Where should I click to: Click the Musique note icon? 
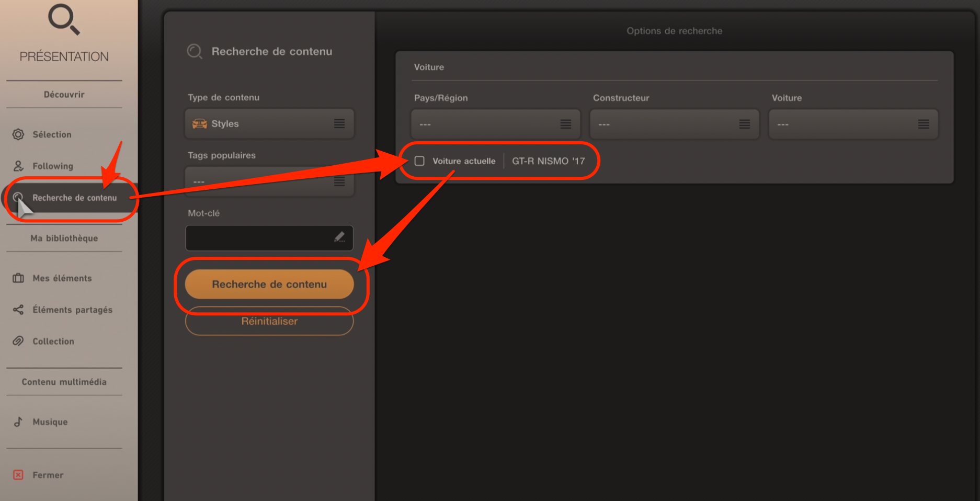tap(18, 422)
